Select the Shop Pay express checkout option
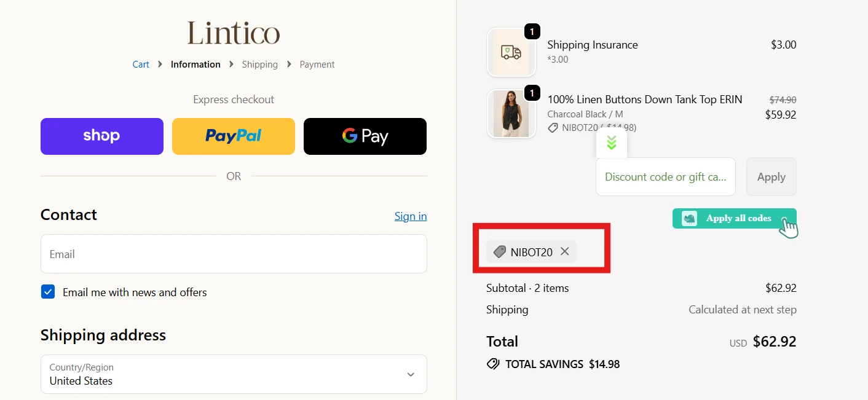 point(101,136)
